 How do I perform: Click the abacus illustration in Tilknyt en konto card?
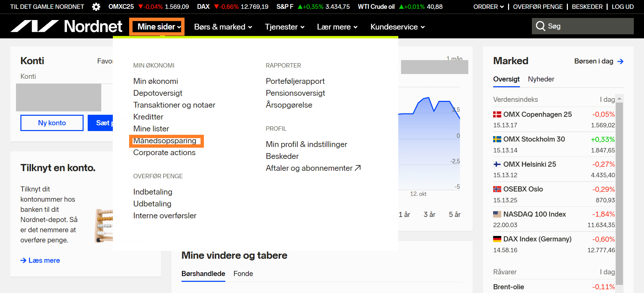point(104,225)
